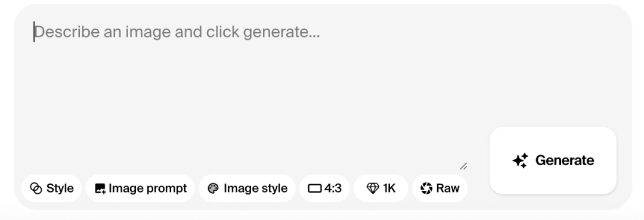Open the Image prompt upload menu
This screenshot has height=220, width=644.
click(x=140, y=188)
